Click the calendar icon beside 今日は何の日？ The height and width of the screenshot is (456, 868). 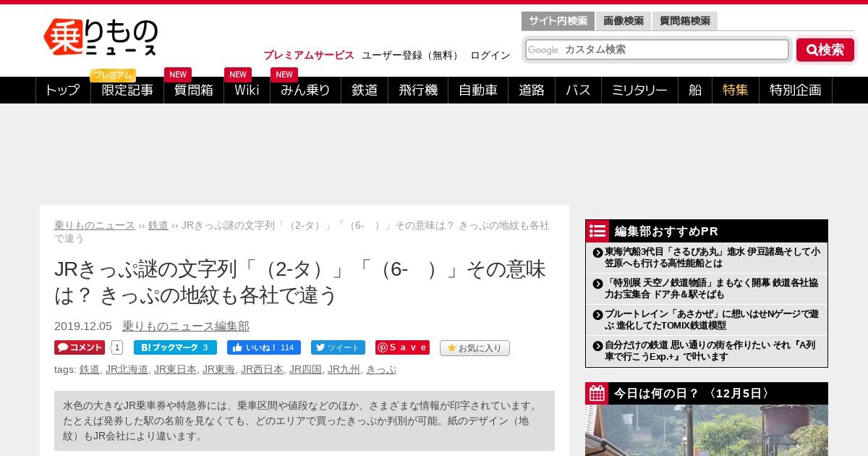[597, 393]
